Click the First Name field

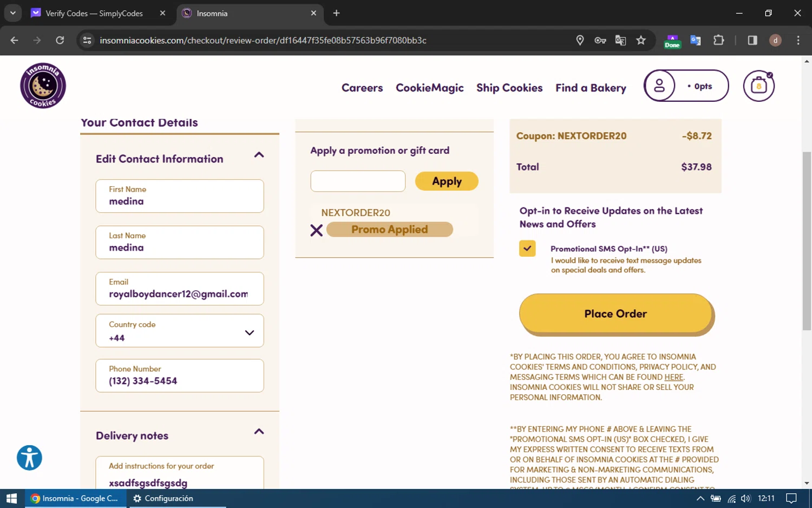click(x=180, y=196)
